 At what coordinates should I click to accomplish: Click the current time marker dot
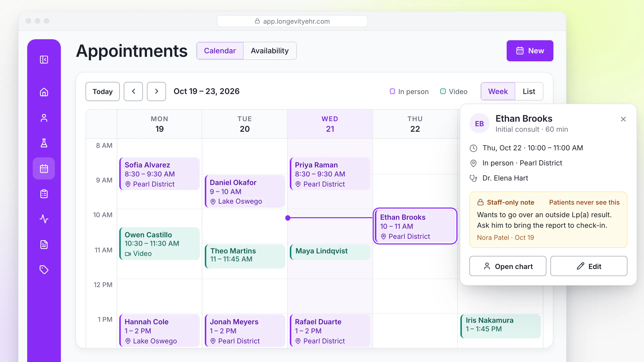(x=288, y=218)
